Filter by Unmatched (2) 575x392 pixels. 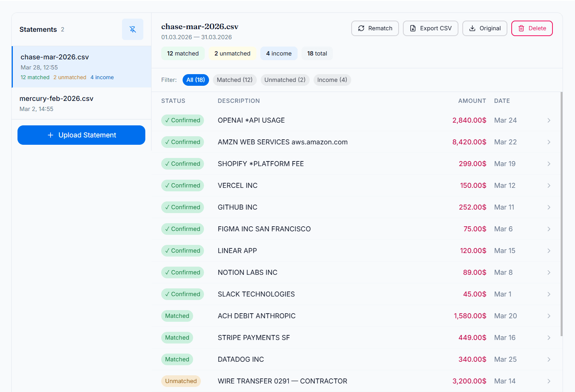point(285,80)
